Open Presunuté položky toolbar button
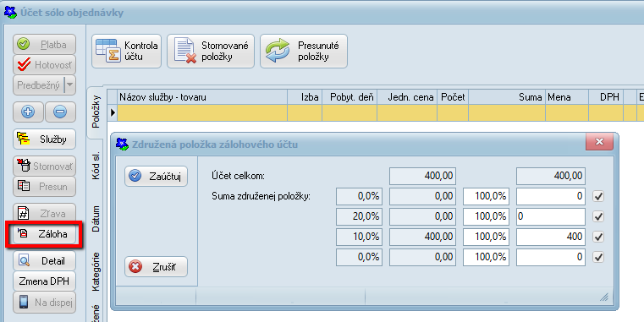 (x=304, y=52)
